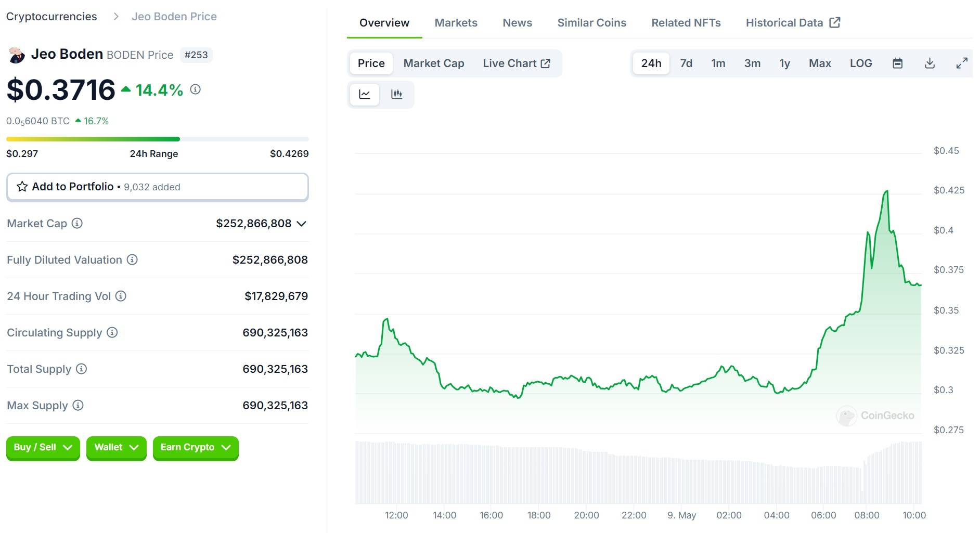980x533 pixels.
Task: Toggle LOG scale on chart
Action: (x=861, y=63)
